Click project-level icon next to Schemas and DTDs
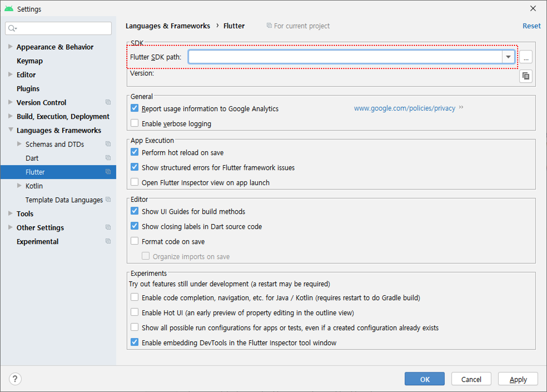The width and height of the screenshot is (547, 392). click(x=108, y=144)
